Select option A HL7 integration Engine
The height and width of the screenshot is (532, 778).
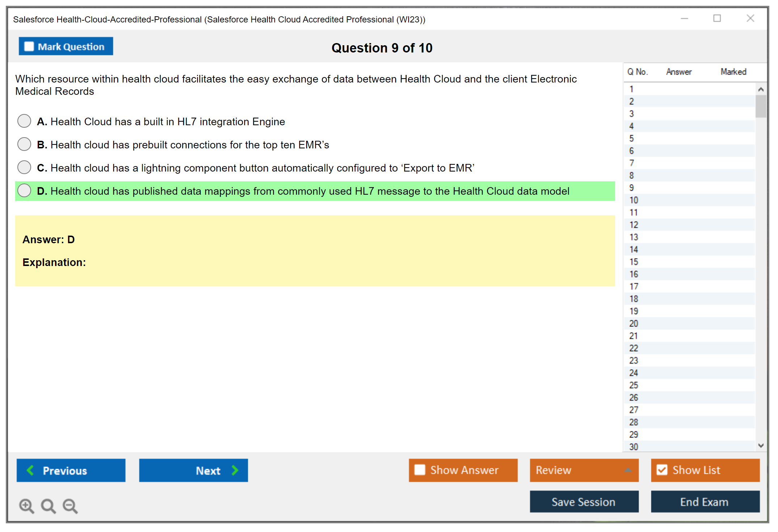[24, 121]
